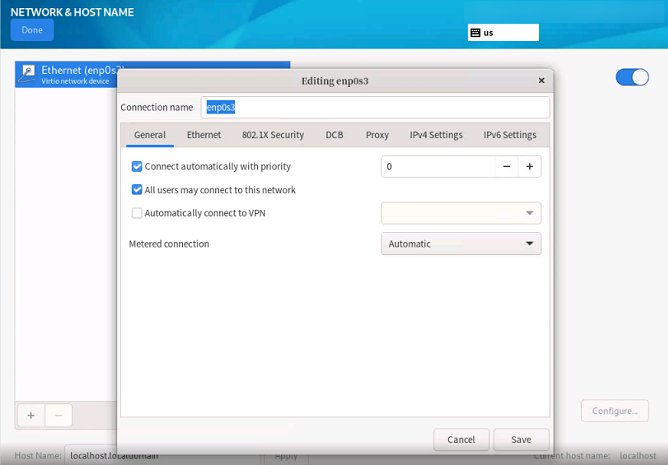668x465 pixels.
Task: Open the Proxy tab
Action: click(377, 135)
